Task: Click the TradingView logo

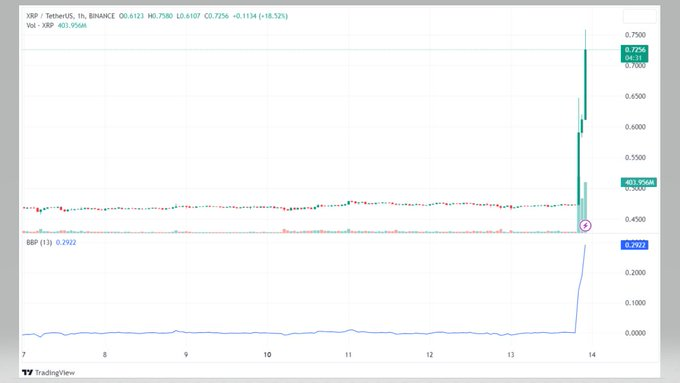Action: pos(48,373)
